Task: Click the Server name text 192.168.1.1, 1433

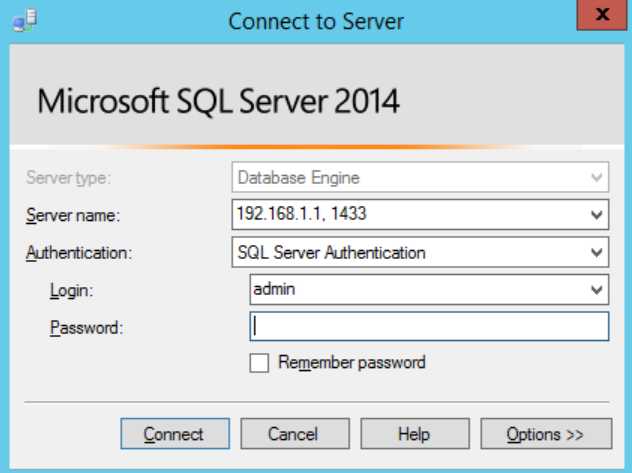Action: tap(300, 214)
